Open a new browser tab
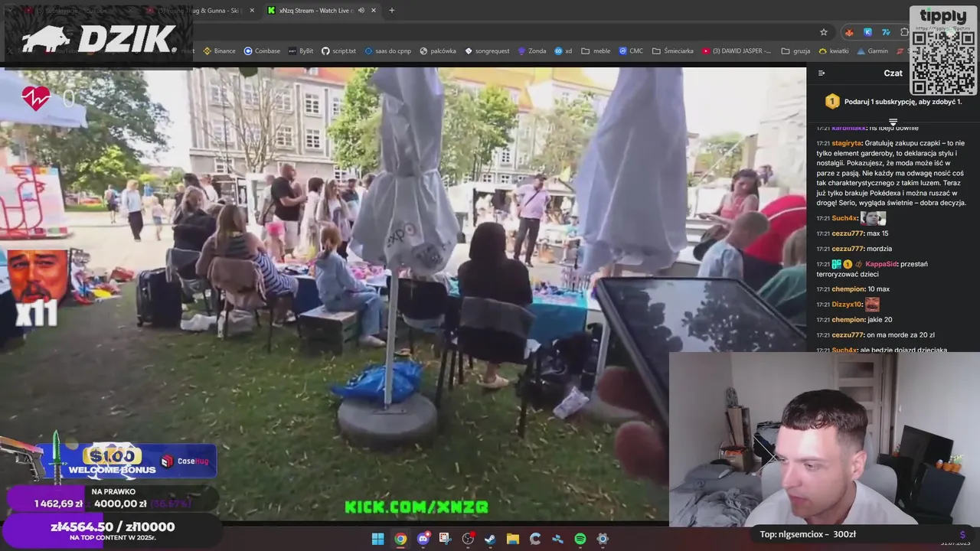Image resolution: width=980 pixels, height=551 pixels. [392, 11]
